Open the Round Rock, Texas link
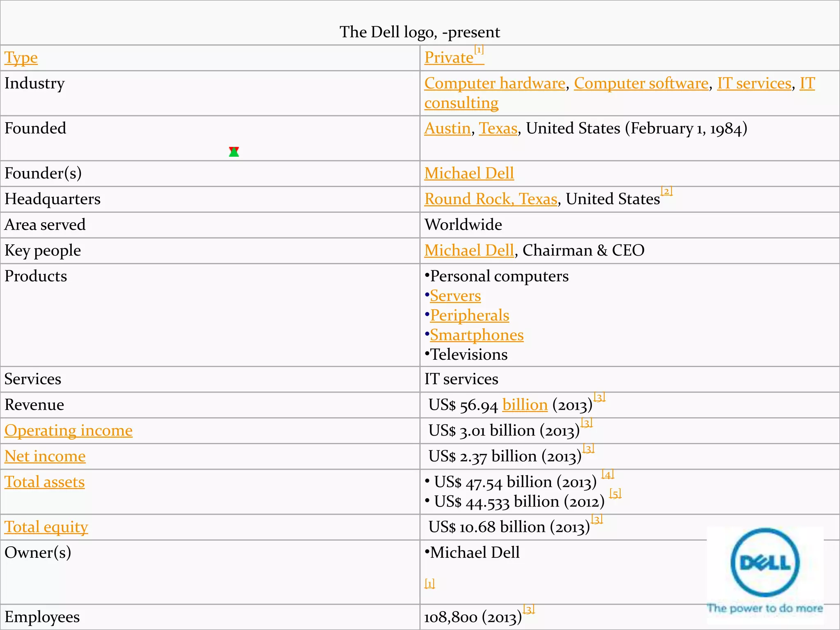Image resolution: width=840 pixels, height=630 pixels. (x=491, y=199)
